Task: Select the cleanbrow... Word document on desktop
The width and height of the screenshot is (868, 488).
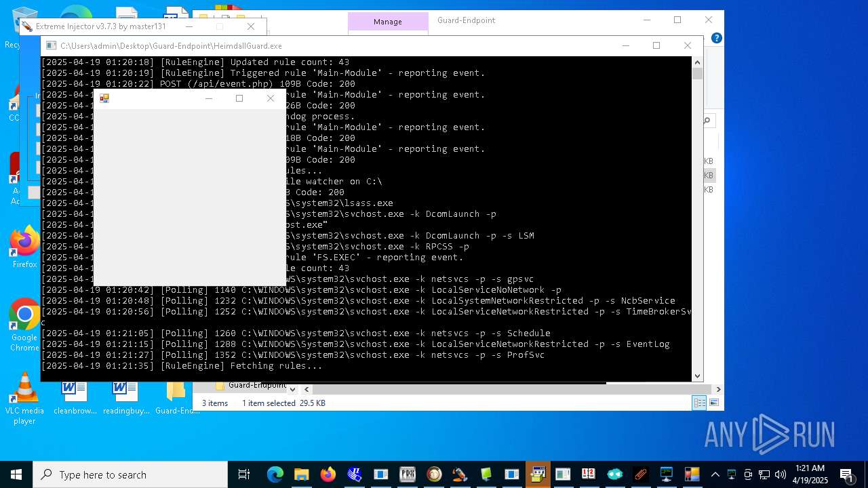Action: (x=75, y=397)
